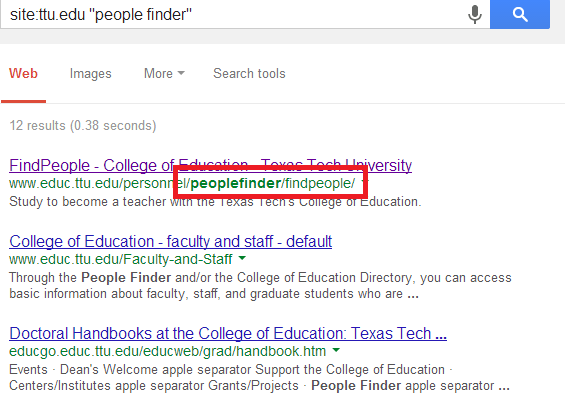
Task: Click the www.educ.ttu.edu/Faculty-and-Staff URL
Action: tap(121, 259)
